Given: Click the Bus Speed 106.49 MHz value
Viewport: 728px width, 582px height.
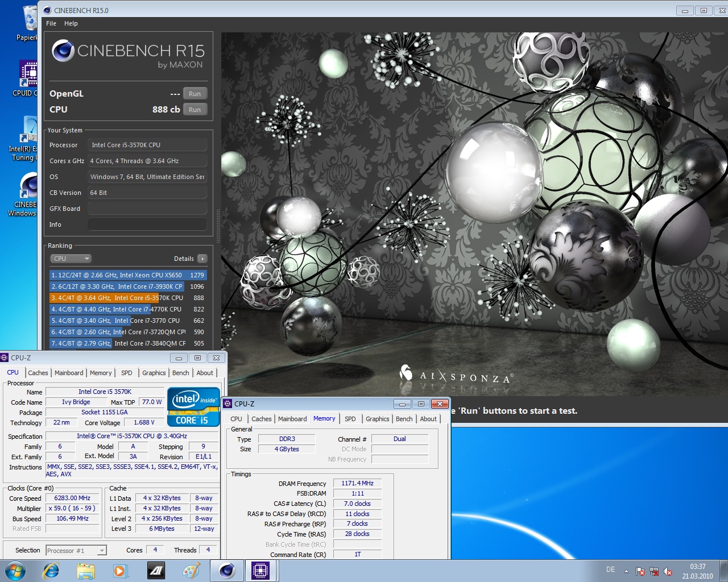Looking at the screenshot, I should coord(72,518).
